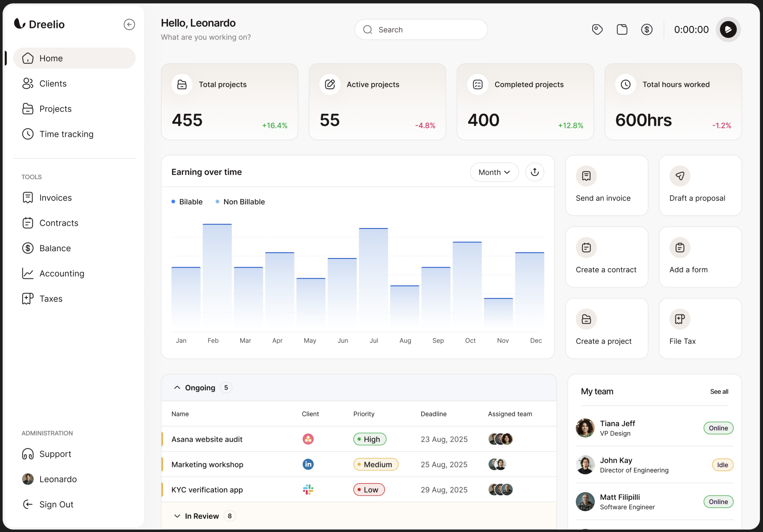Open the Month period dropdown
The image size is (763, 532).
(x=494, y=172)
